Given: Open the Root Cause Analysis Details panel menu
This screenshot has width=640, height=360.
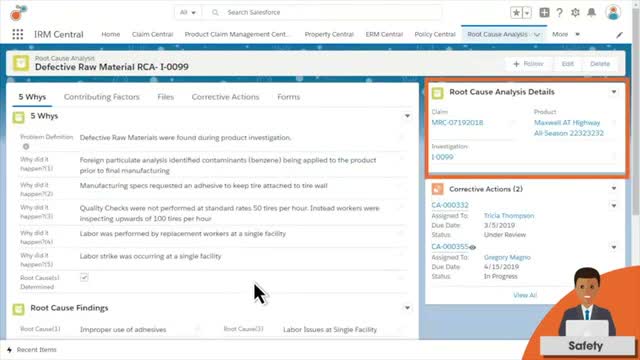Looking at the screenshot, I should (x=614, y=92).
